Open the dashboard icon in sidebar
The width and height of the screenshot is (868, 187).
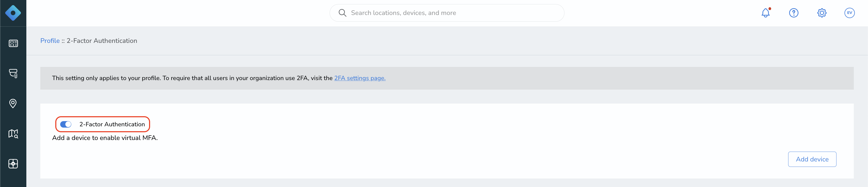13,43
